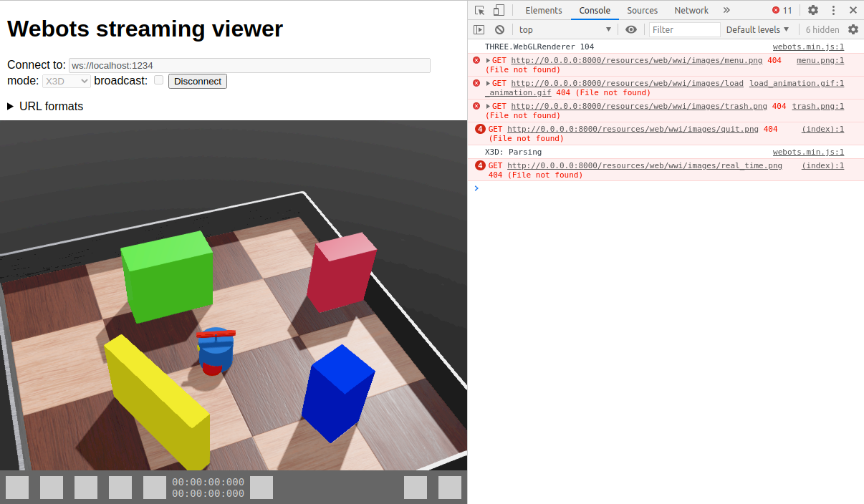Open console settings via the right gear icon
The image size is (864, 504).
pos(853,29)
